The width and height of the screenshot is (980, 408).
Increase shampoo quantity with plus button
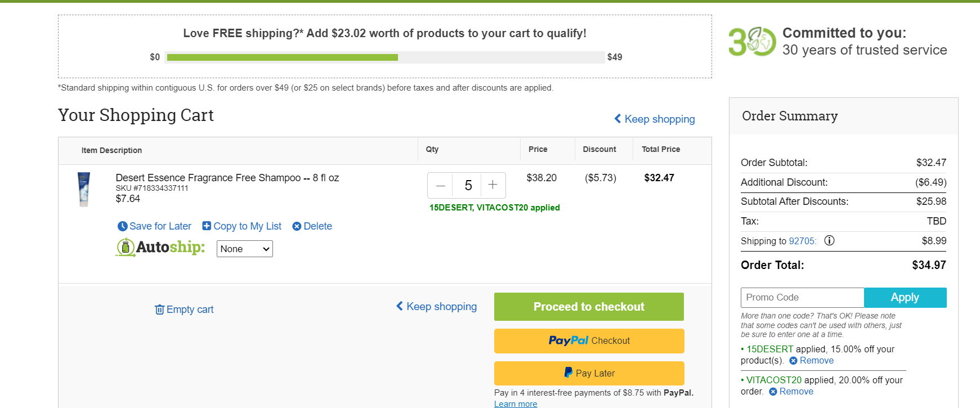[x=493, y=185]
